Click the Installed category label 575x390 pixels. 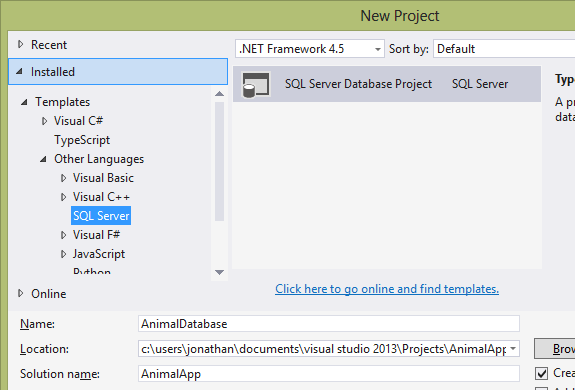(52, 72)
